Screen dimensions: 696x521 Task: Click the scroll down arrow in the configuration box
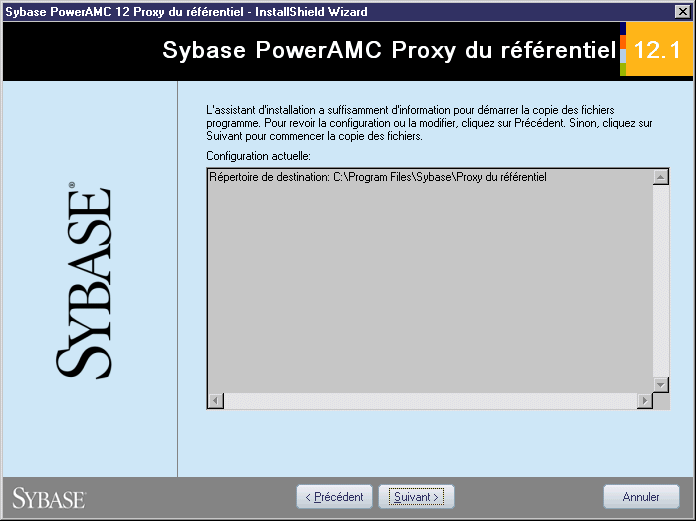coord(660,385)
